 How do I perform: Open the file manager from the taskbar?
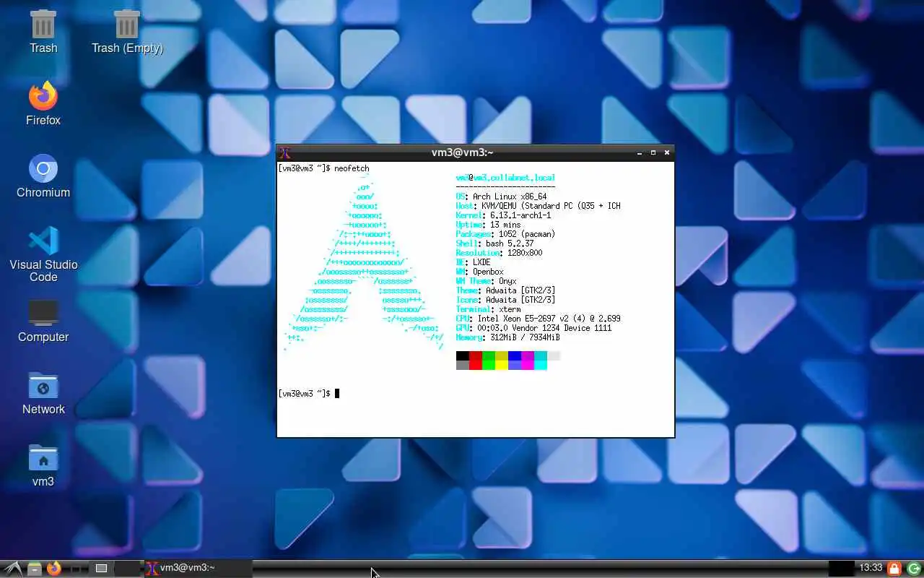coord(34,569)
